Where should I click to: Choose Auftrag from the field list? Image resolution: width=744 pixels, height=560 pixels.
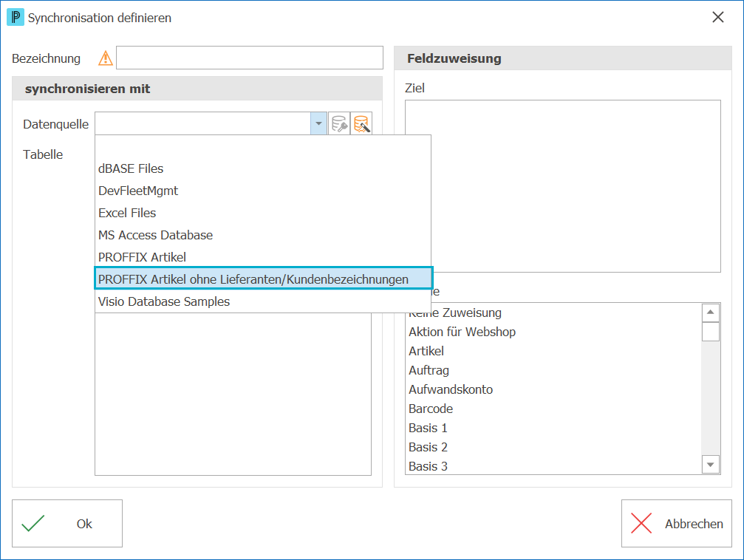coord(554,370)
